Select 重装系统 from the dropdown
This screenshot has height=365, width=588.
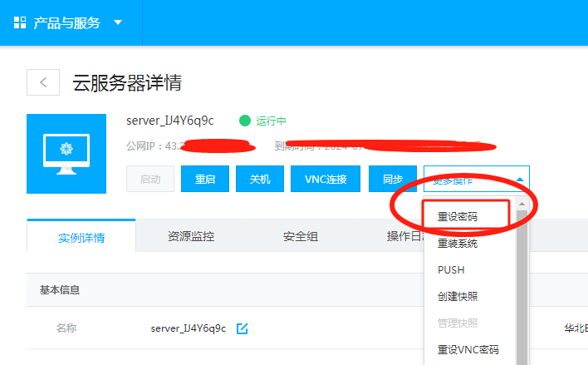tap(457, 244)
